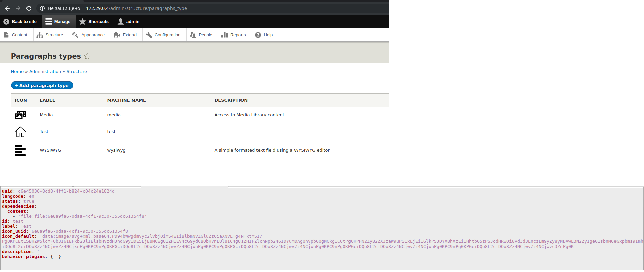
Task: Click the browser back arrow
Action: pyautogui.click(x=7, y=8)
